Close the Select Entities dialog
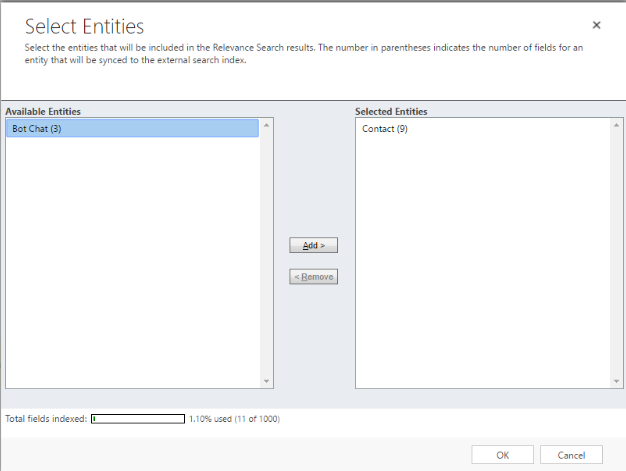Viewport: 626px width, 471px height. (596, 25)
